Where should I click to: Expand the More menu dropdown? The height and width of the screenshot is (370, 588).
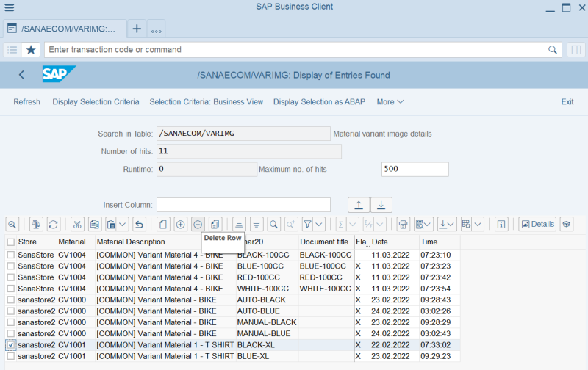click(x=390, y=102)
